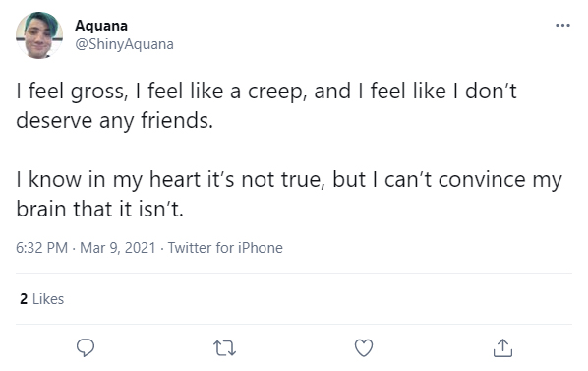
Task: Visit the Aquana display name profile
Action: [x=101, y=26]
